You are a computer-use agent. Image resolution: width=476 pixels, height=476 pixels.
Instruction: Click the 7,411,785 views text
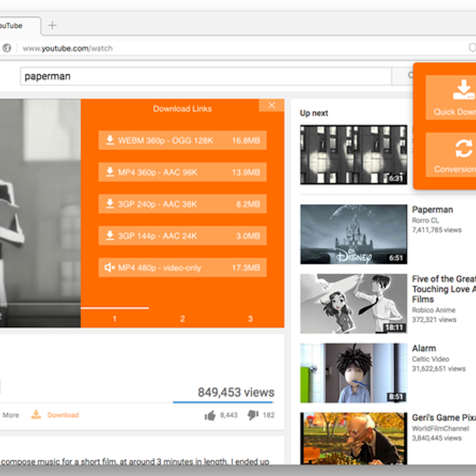point(437,230)
